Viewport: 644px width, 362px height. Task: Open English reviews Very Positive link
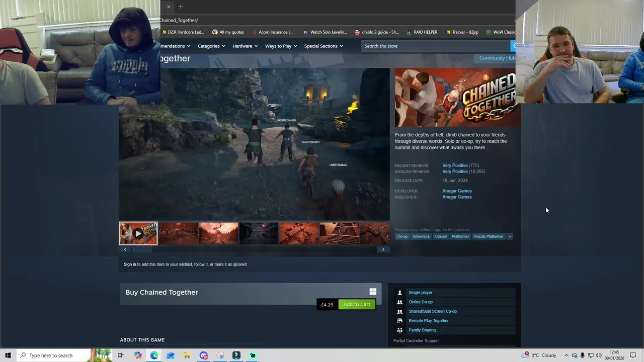click(x=455, y=171)
